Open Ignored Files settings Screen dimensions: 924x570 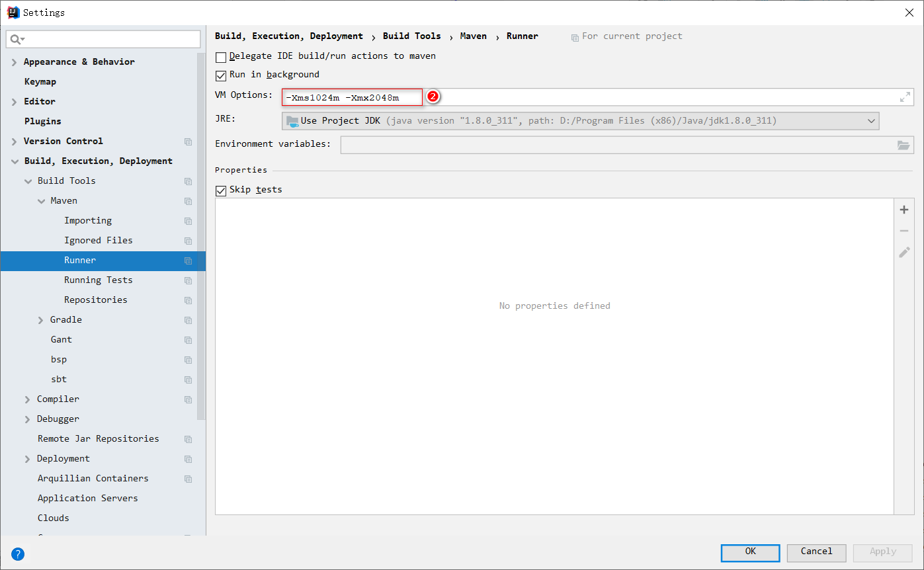coord(99,241)
